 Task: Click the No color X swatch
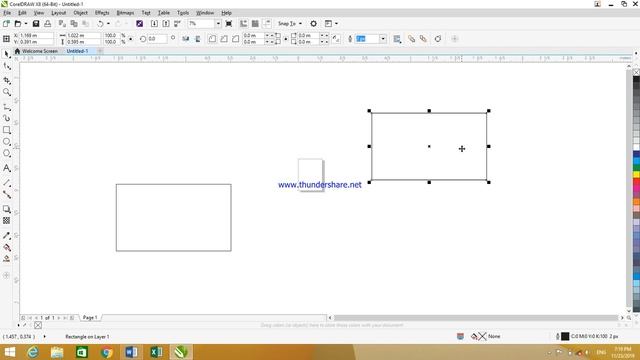tap(636, 72)
